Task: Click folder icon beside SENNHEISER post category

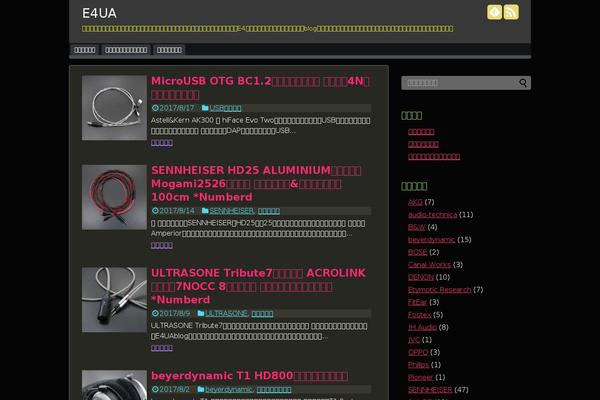Action: click(205, 211)
